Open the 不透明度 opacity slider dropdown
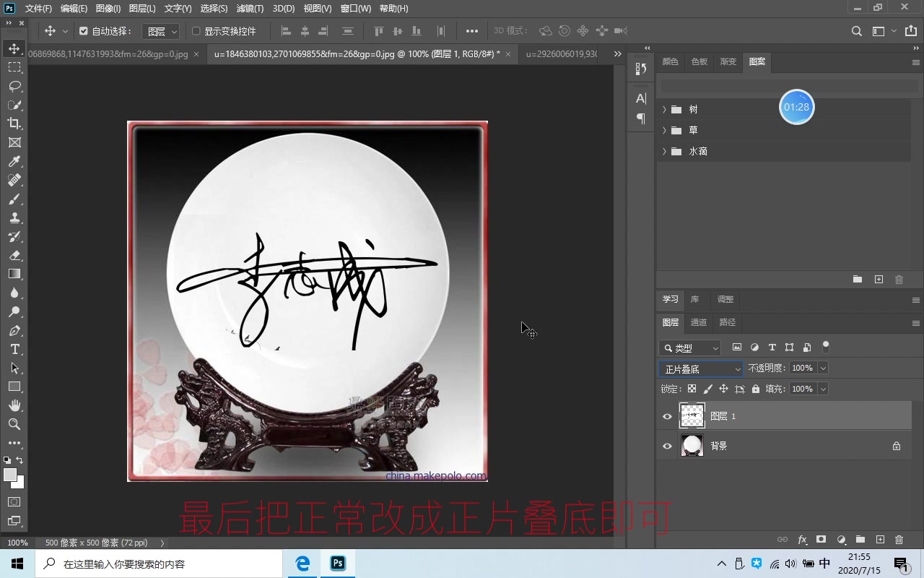 pyautogui.click(x=823, y=368)
